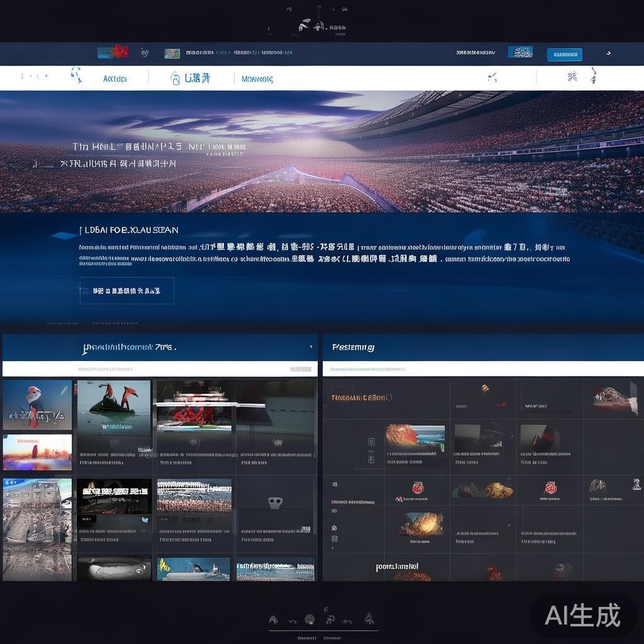Click the orange heading link in right panel

click(x=362, y=397)
